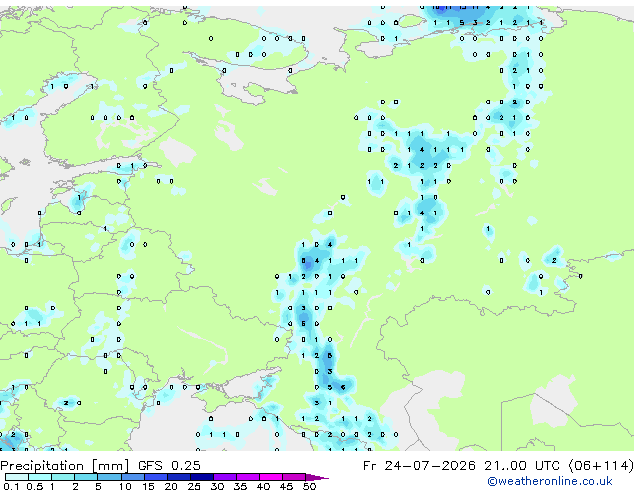This screenshot has width=634, height=490.
Task: Click the '30' legend scale label
Action: 217,486
